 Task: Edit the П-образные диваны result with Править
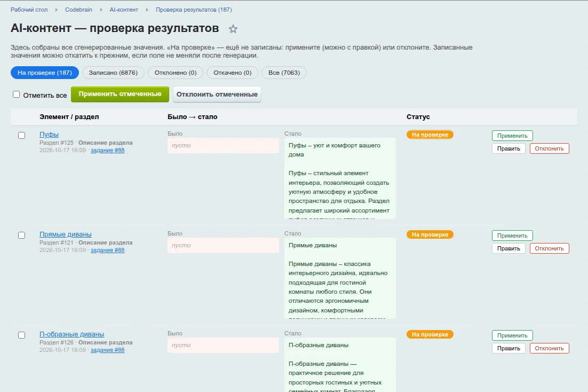coord(508,348)
